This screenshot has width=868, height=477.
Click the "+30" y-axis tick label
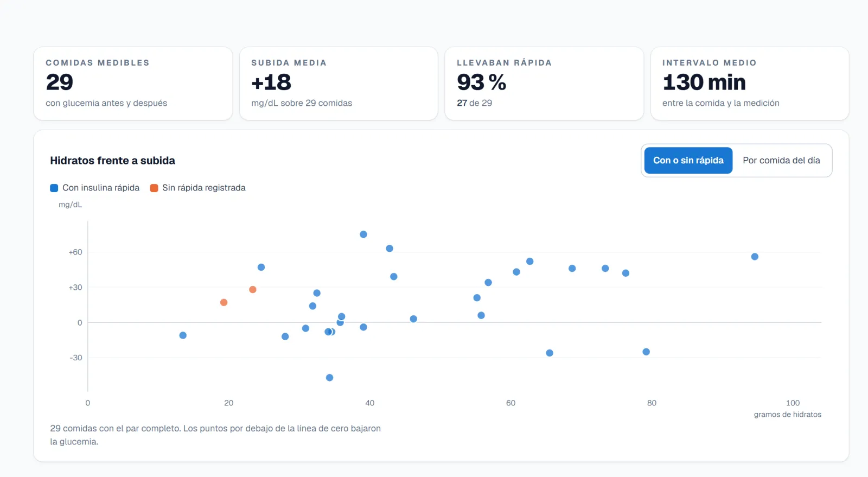pyautogui.click(x=75, y=288)
